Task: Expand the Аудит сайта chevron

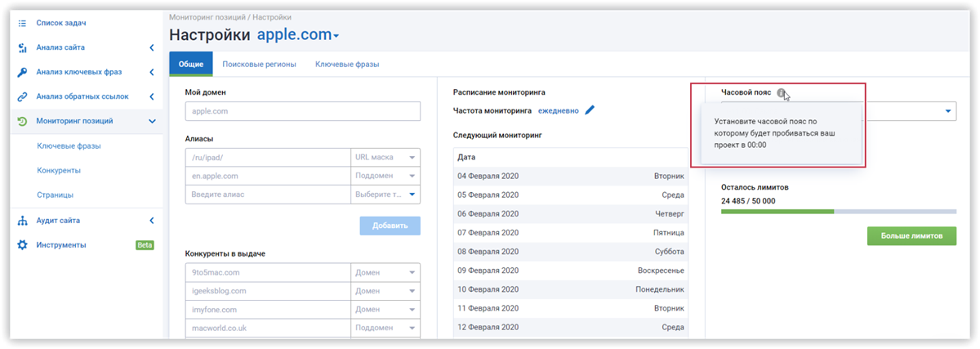Action: click(x=152, y=221)
